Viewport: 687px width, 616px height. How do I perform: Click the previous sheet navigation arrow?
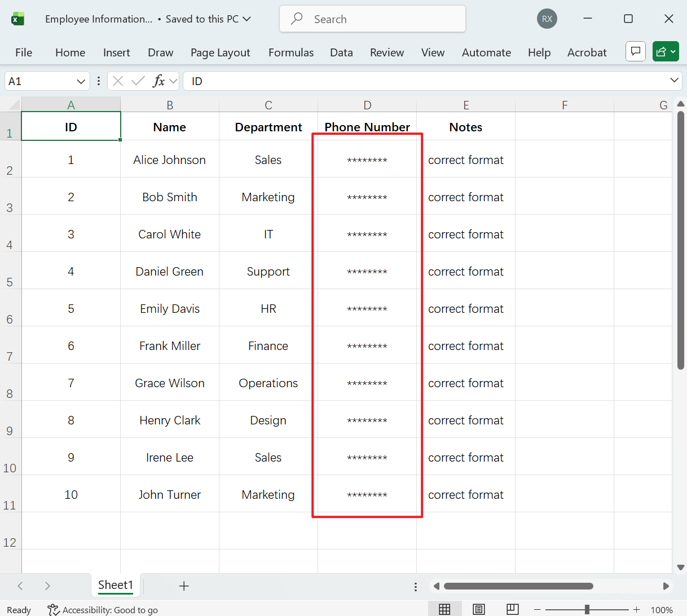pyautogui.click(x=20, y=586)
